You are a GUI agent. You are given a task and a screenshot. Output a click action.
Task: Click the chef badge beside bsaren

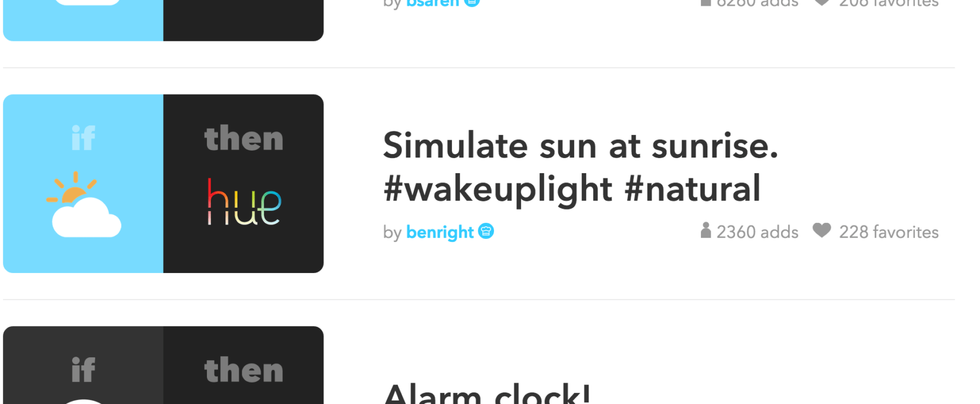coord(472,3)
